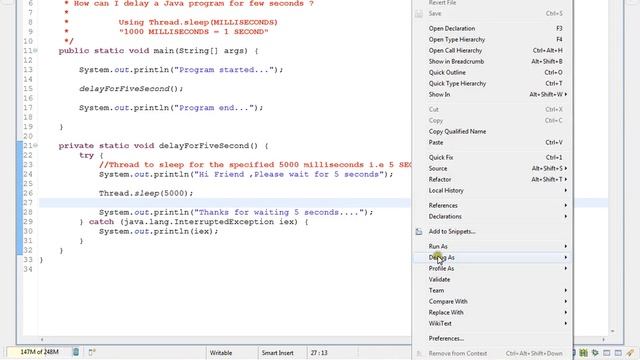Viewport: 640px width, 360px height.
Task: Click the comment Using Thread.sleep(MILLISECONDS)
Action: click(198, 22)
